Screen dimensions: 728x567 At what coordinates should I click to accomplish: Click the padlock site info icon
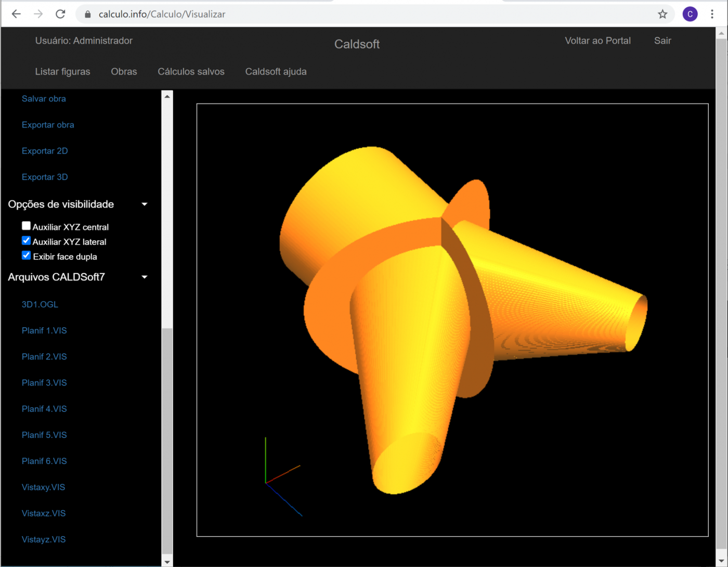coord(87,14)
